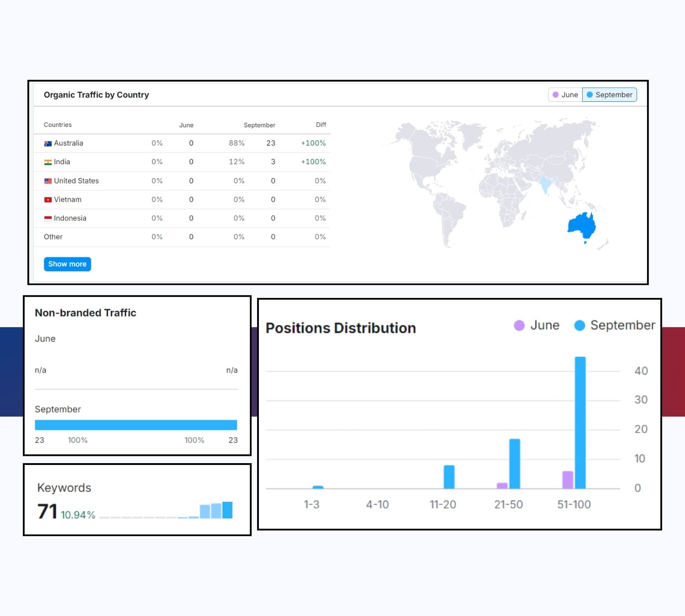Screen dimensions: 685x616
Task: Click the Positions Distribution heading
Action: [341, 328]
